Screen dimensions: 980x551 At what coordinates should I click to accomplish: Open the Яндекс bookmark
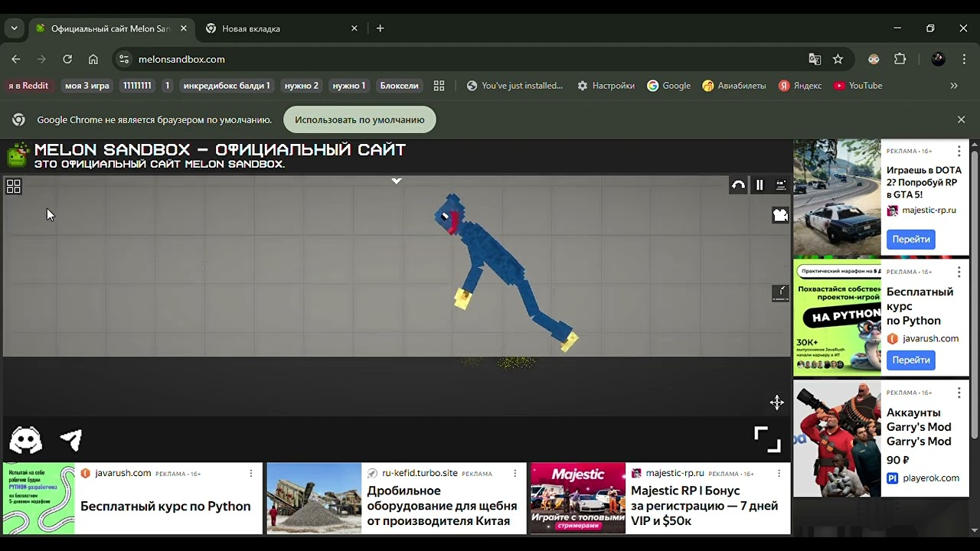(800, 86)
